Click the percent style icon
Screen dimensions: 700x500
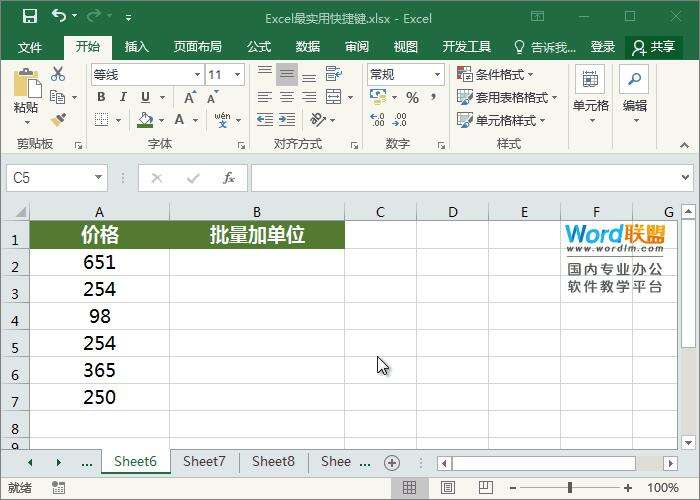pos(412,98)
